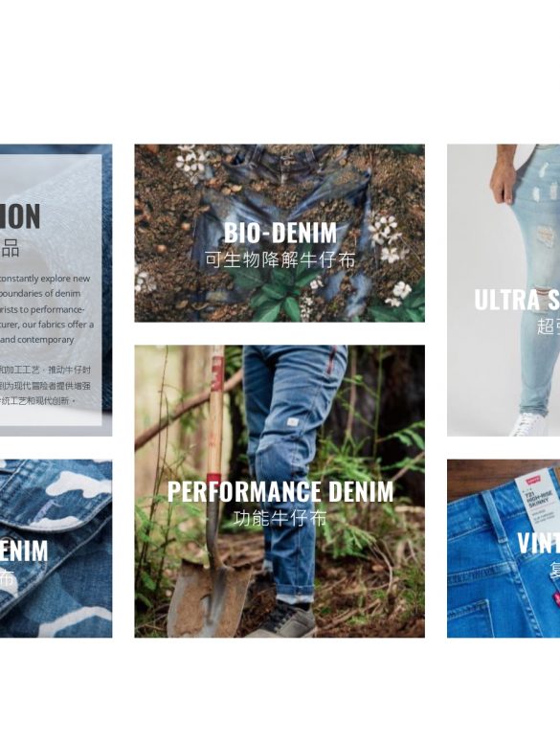Click the 功能牛仔布 subtitle text

coord(280,518)
